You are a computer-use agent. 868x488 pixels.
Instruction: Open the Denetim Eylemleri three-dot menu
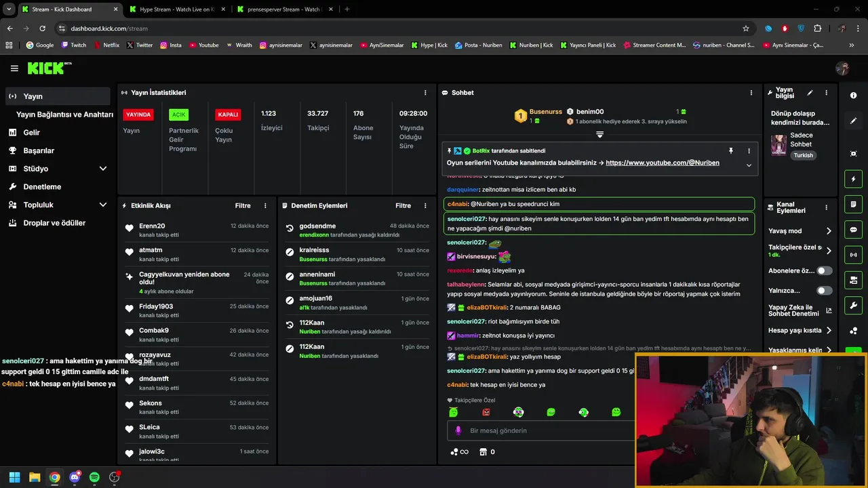click(x=425, y=205)
